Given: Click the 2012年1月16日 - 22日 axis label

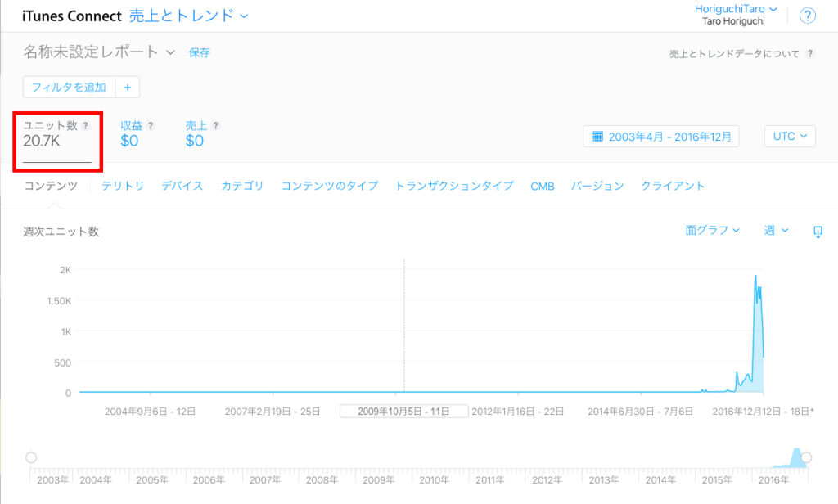Looking at the screenshot, I should click(518, 412).
